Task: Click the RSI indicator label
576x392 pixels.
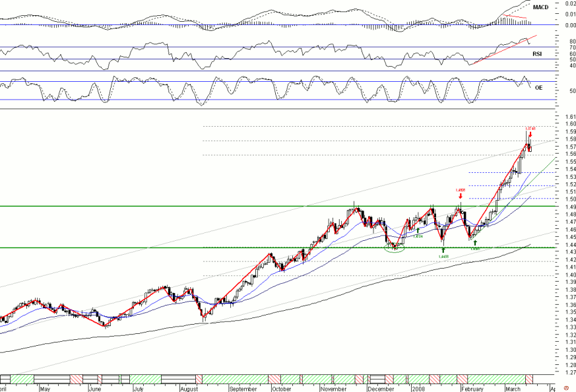Action: click(x=537, y=54)
